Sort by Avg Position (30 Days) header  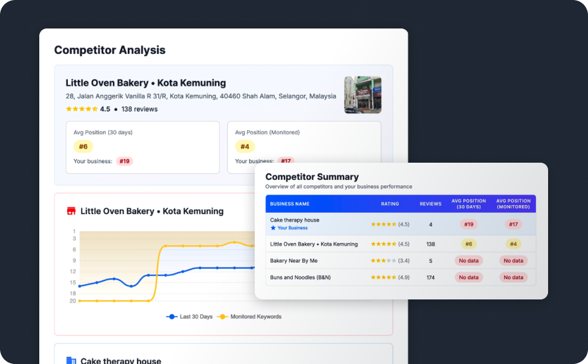tap(469, 204)
